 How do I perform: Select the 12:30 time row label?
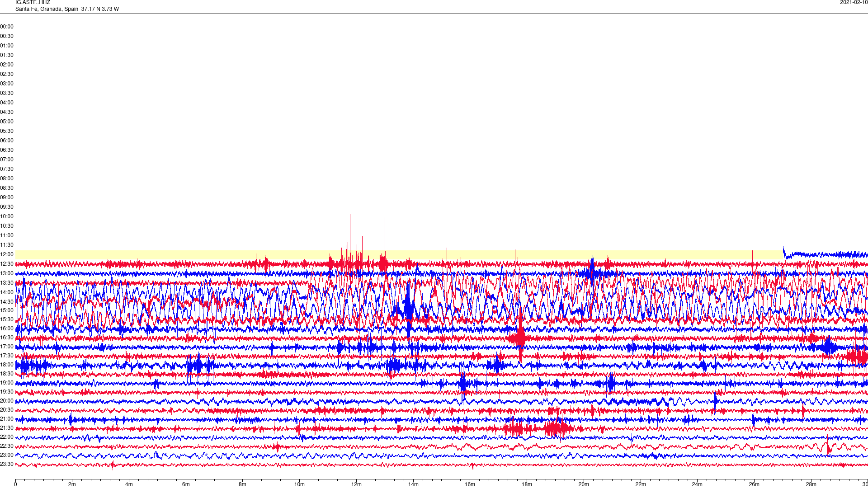(x=7, y=264)
